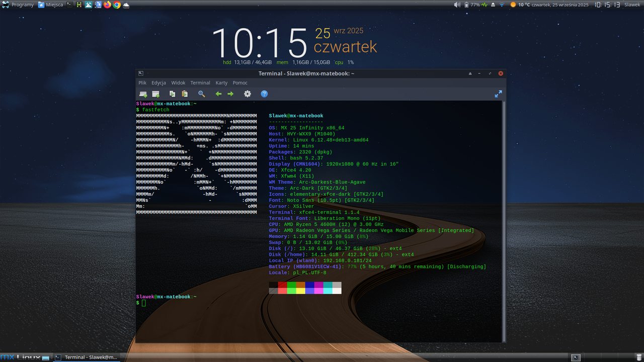Click the 10:15:13 digital clock
The image size is (644, 362).
coord(606,5)
